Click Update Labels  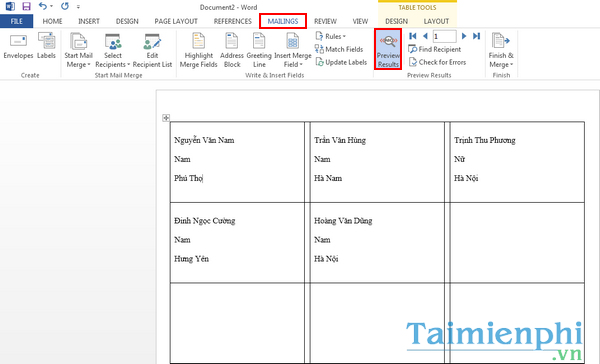point(341,62)
